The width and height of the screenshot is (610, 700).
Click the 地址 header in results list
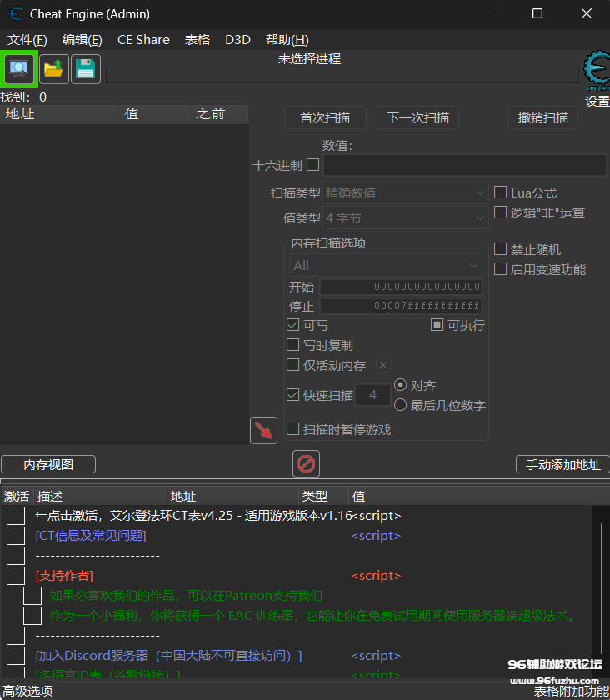click(x=59, y=114)
